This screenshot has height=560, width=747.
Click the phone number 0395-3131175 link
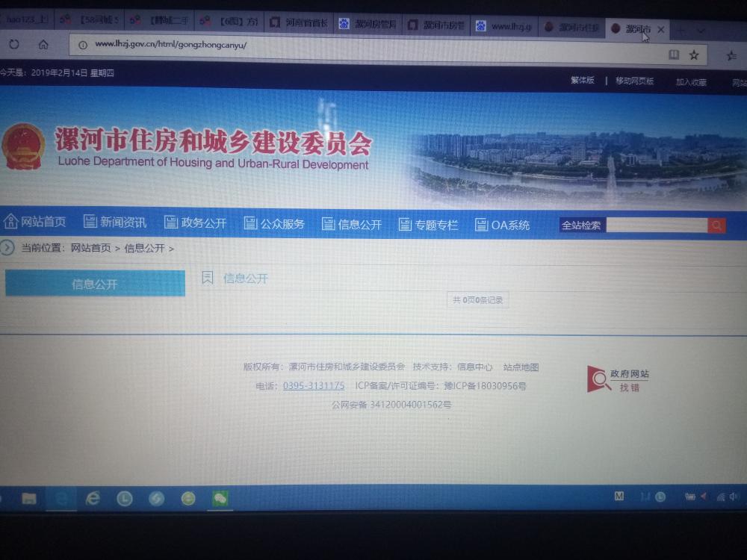313,386
